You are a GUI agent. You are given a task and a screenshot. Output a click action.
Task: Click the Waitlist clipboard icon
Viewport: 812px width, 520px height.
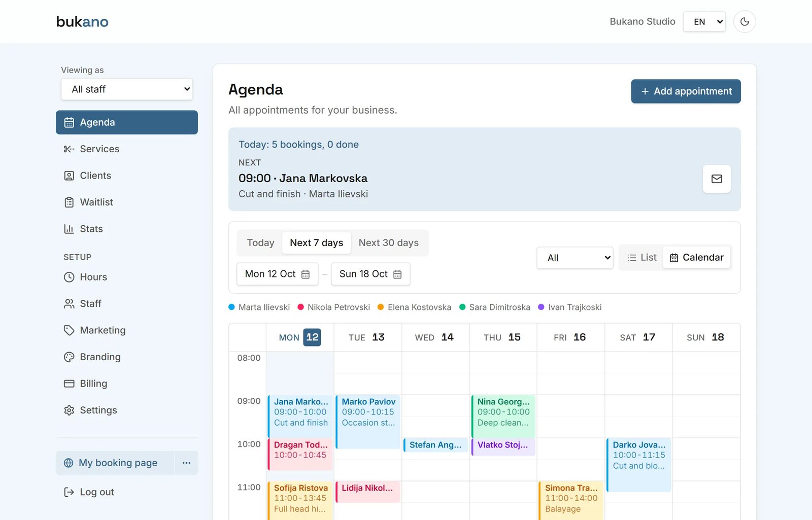point(69,202)
